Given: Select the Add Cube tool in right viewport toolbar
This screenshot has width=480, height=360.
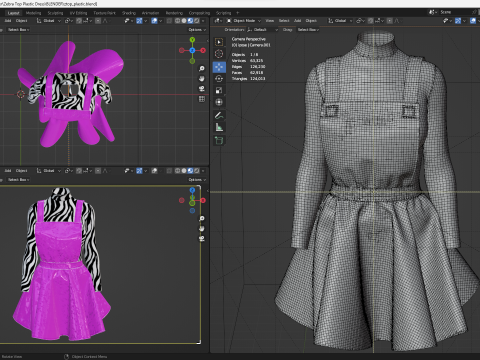Looking at the screenshot, I should pyautogui.click(x=219, y=140).
